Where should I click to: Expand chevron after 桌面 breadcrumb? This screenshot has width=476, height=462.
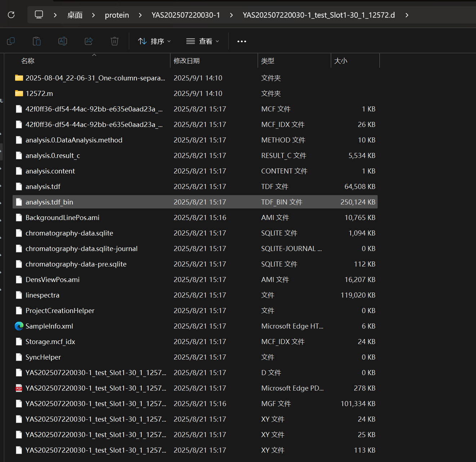(93, 15)
